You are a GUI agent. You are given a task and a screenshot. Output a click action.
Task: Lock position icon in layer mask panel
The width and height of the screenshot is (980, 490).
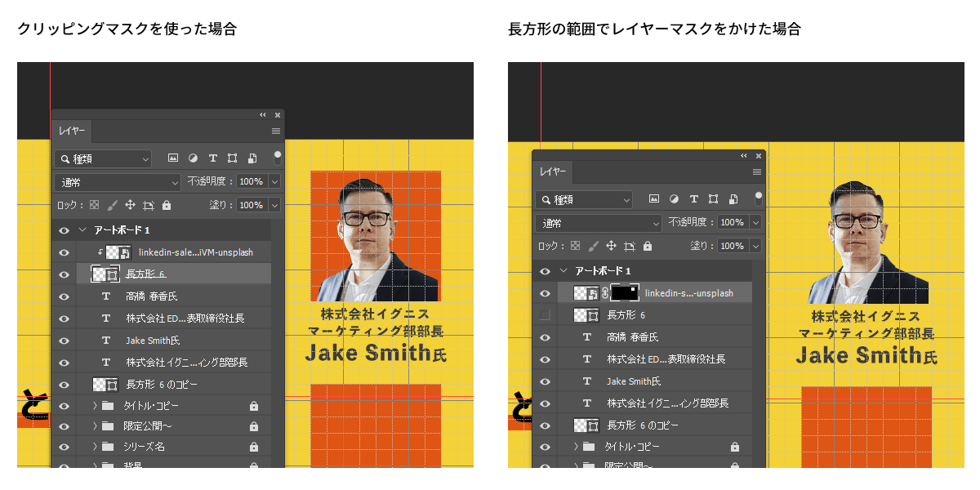(x=611, y=246)
